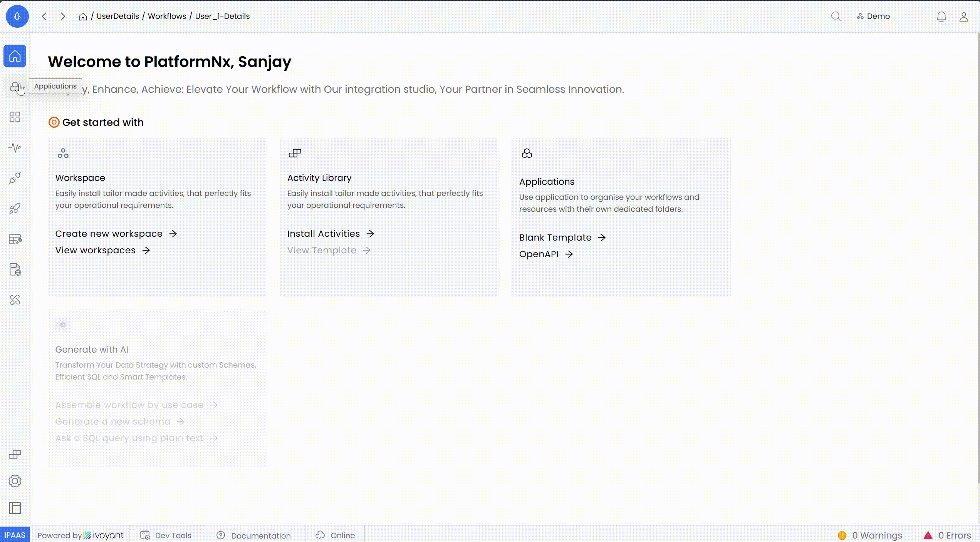This screenshot has width=980, height=542.
Task: Click the notifications bell icon
Action: point(941,17)
